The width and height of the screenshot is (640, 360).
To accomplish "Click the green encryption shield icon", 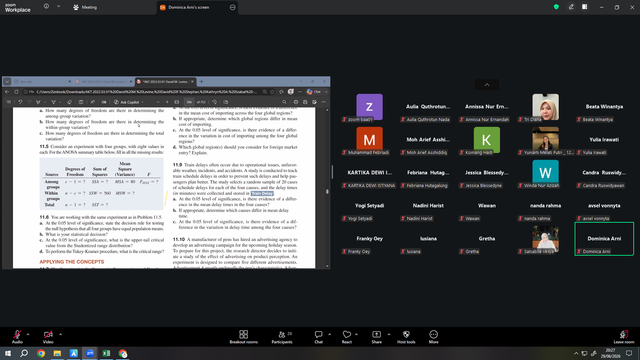I will coord(556,7).
